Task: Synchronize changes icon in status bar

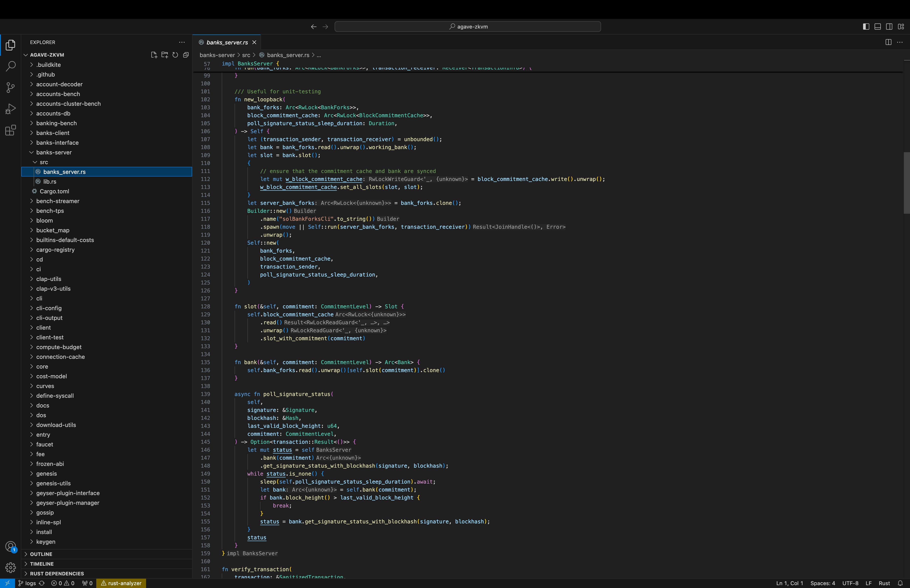Action: tap(42, 583)
